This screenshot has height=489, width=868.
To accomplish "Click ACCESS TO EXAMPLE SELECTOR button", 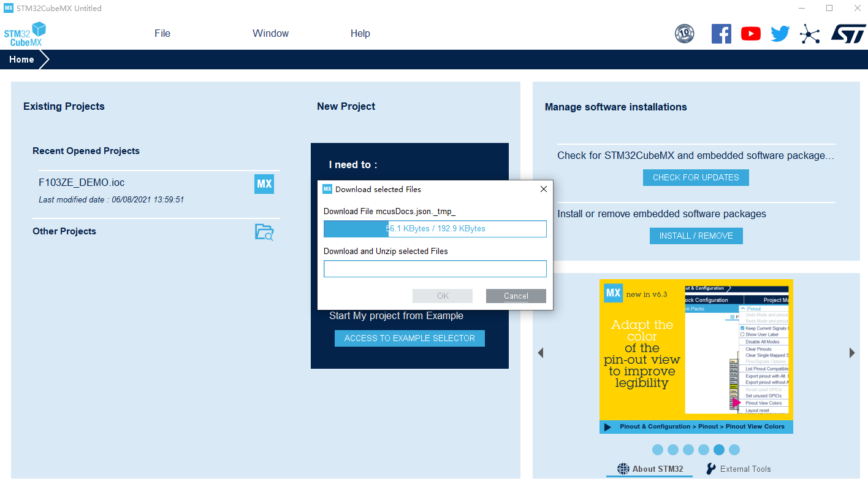I will pos(409,338).
